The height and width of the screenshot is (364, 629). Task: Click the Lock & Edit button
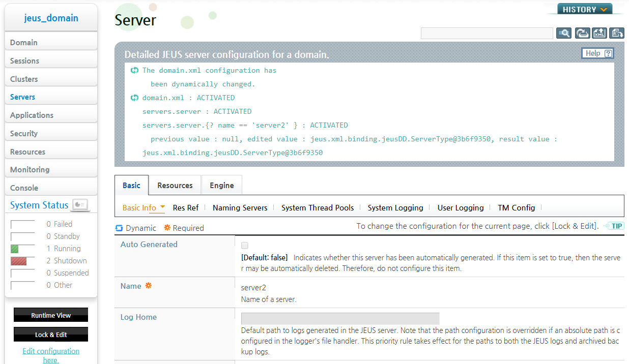point(51,335)
